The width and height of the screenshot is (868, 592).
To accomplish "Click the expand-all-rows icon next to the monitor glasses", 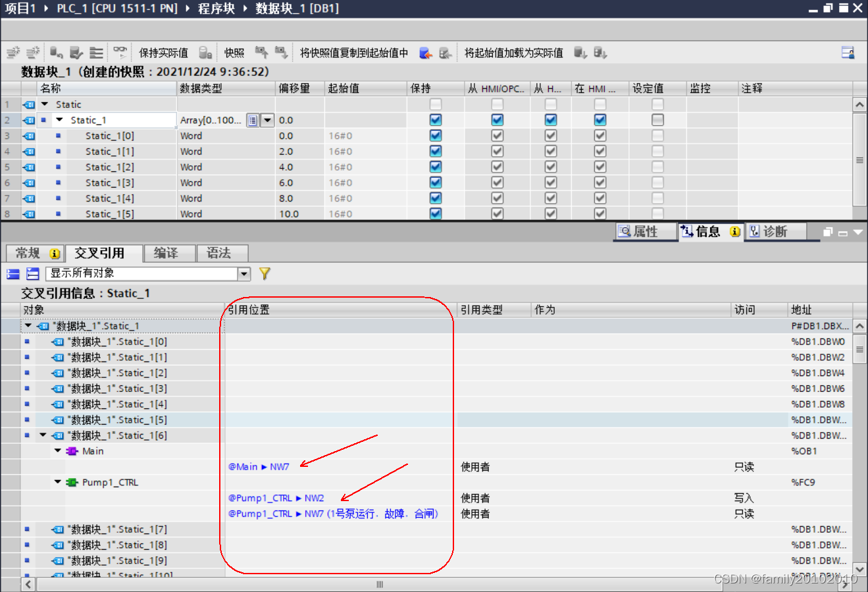I will tap(97, 53).
